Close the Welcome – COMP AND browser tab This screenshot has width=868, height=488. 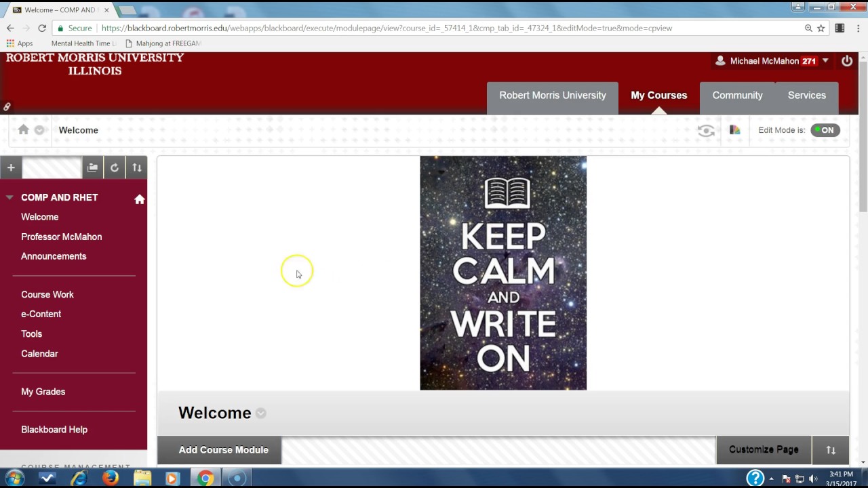coord(106,10)
